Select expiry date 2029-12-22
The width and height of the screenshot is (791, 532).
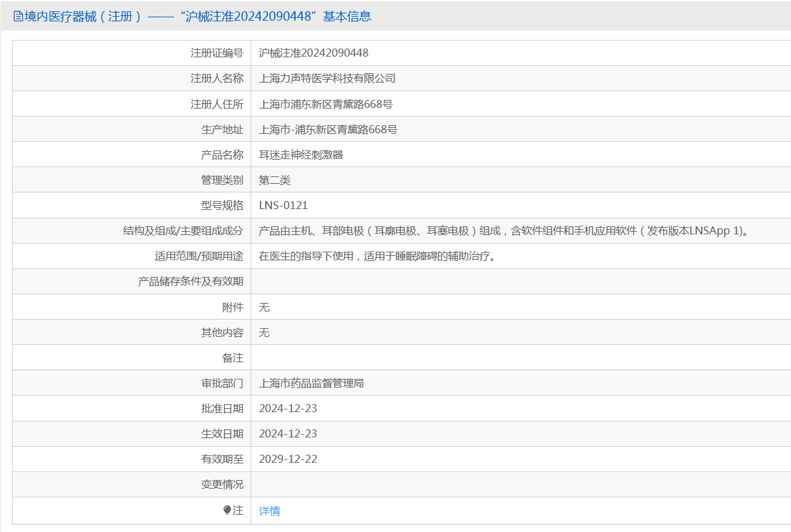pos(287,459)
